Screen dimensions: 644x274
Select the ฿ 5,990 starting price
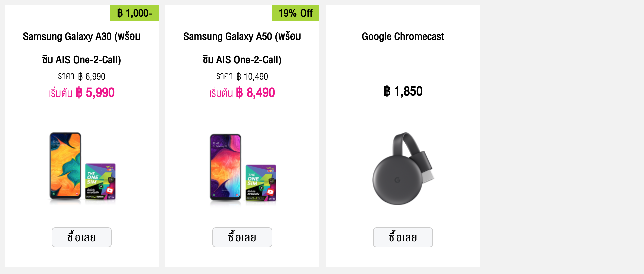click(95, 93)
